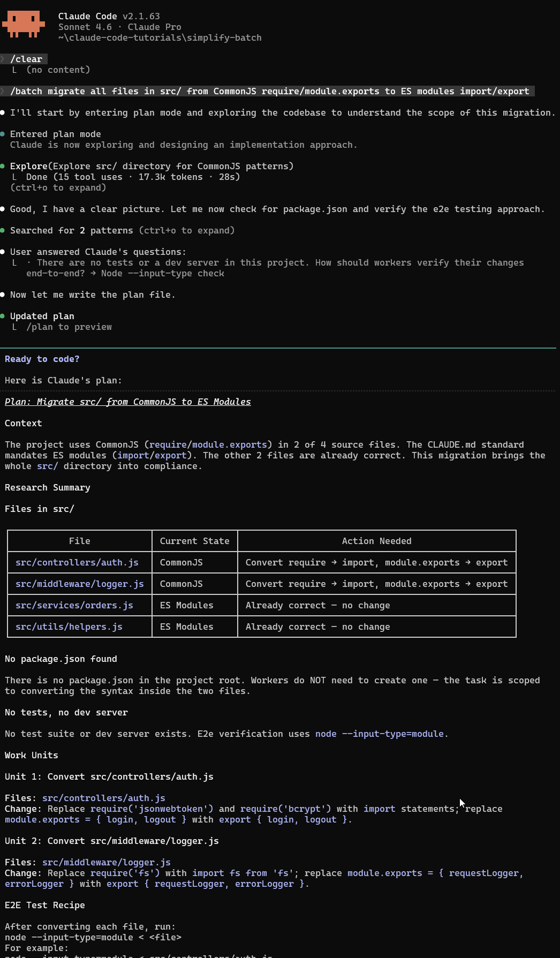Click 'Claude Code v2.1.63' version text
The height and width of the screenshot is (958, 560).
point(109,16)
